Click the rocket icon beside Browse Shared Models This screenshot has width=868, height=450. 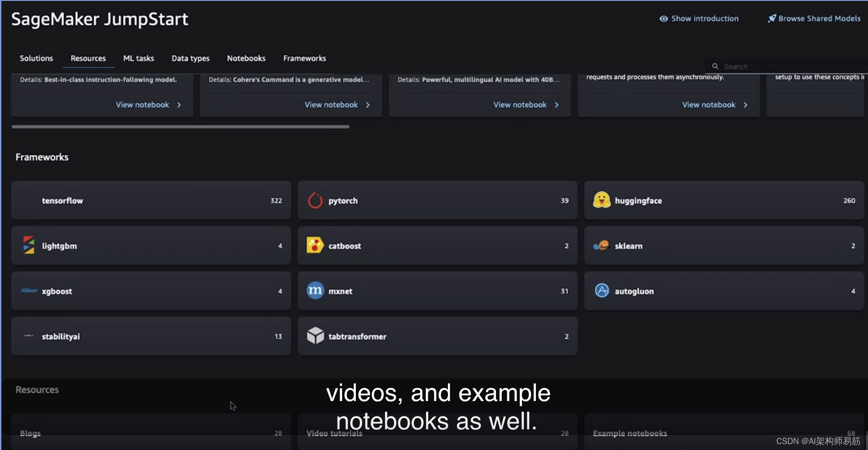point(772,18)
